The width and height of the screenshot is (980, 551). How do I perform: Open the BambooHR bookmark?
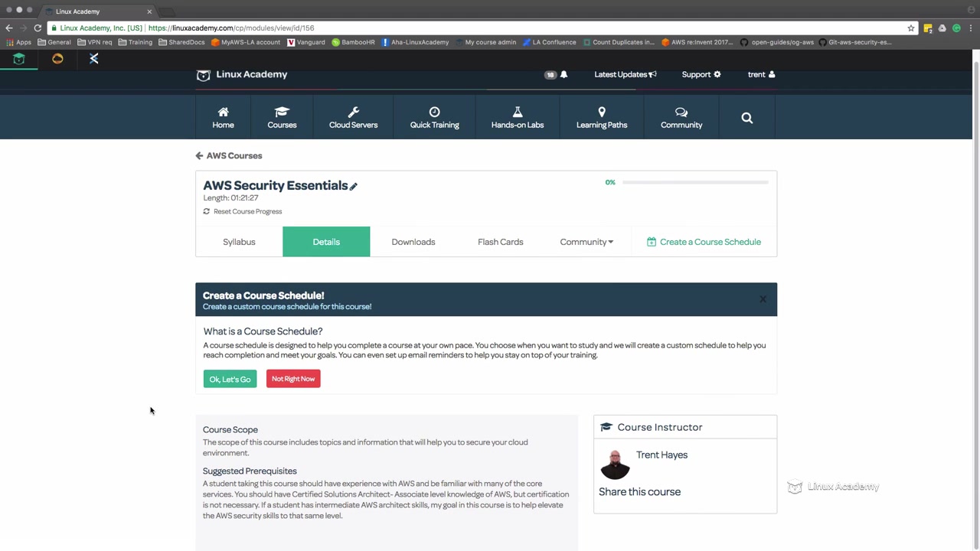(x=354, y=42)
